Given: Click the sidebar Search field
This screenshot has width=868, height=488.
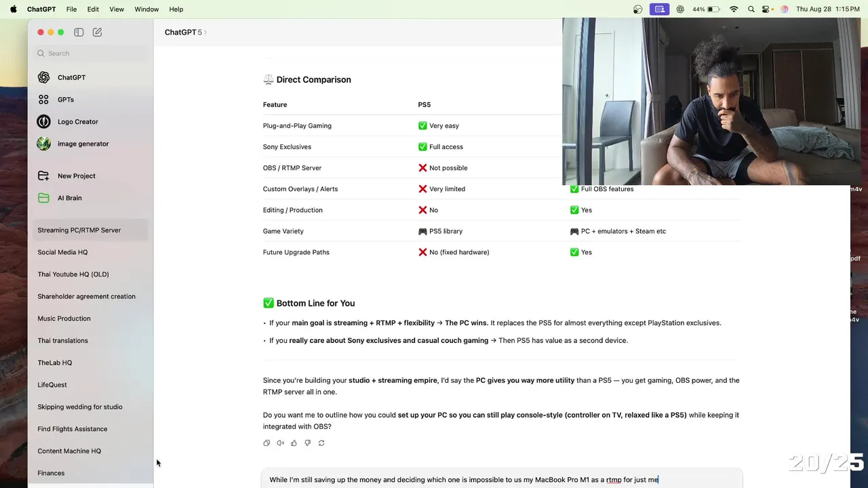Looking at the screenshot, I should click(90, 54).
